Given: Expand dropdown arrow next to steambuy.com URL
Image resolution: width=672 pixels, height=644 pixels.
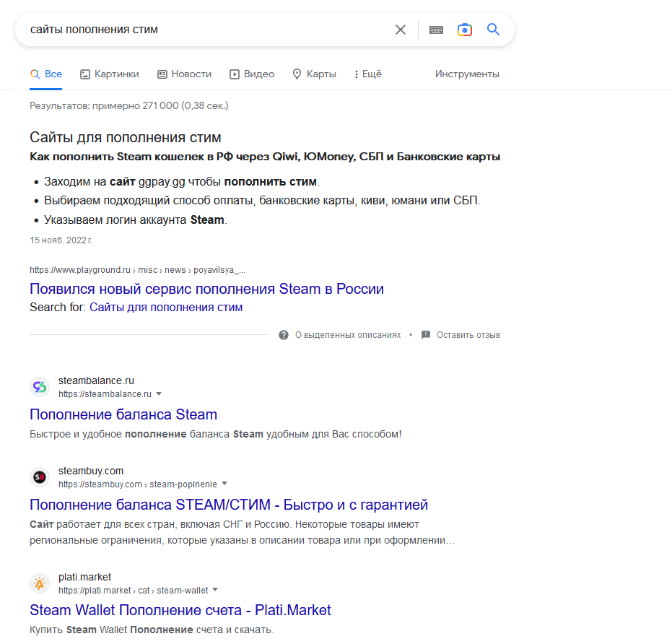Looking at the screenshot, I should click(224, 484).
